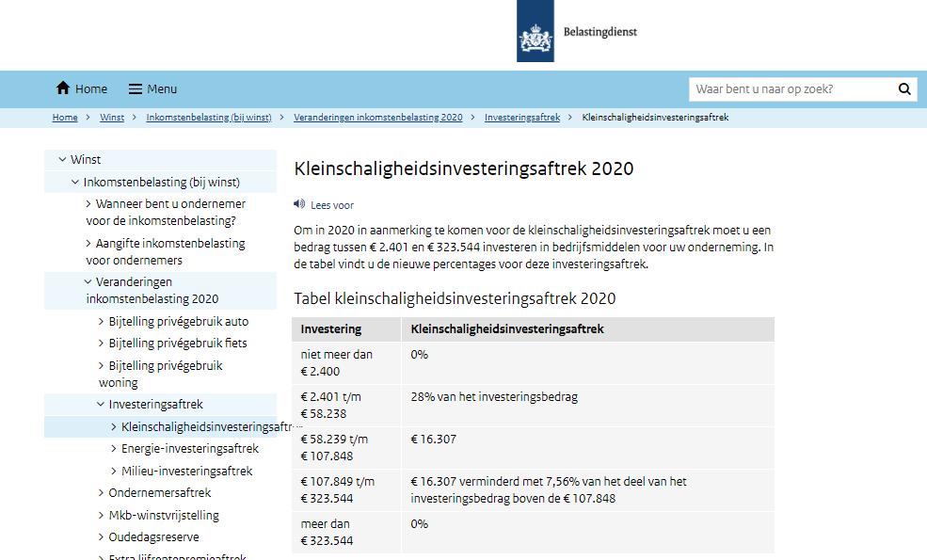
Task: Expand 'Aangifte inkomstenbelasting voor ondernemers' chevron
Action: (x=88, y=244)
